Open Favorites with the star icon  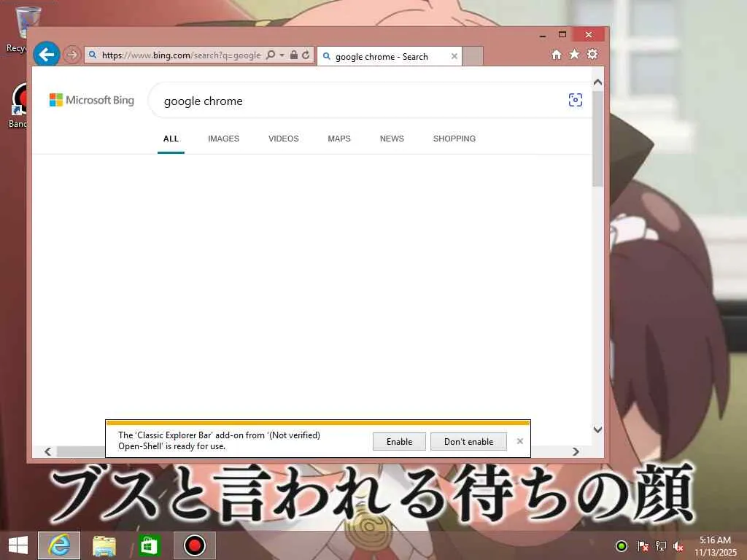[x=575, y=54]
